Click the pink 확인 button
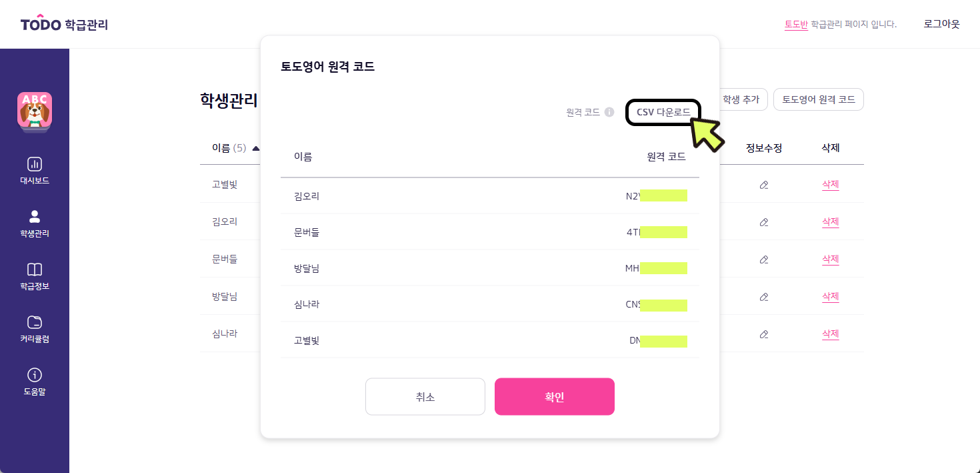 click(555, 397)
